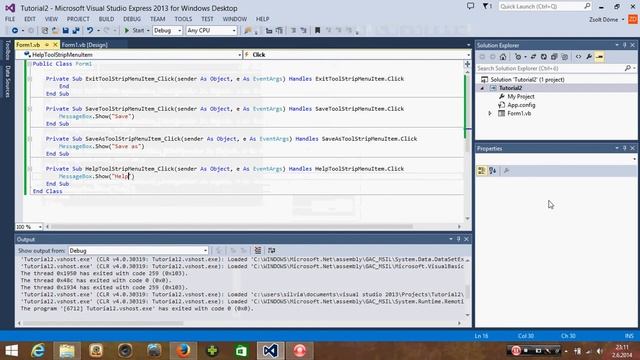The image size is (640, 360).
Task: Click the New Project toolbar icon
Action: click(x=45, y=31)
